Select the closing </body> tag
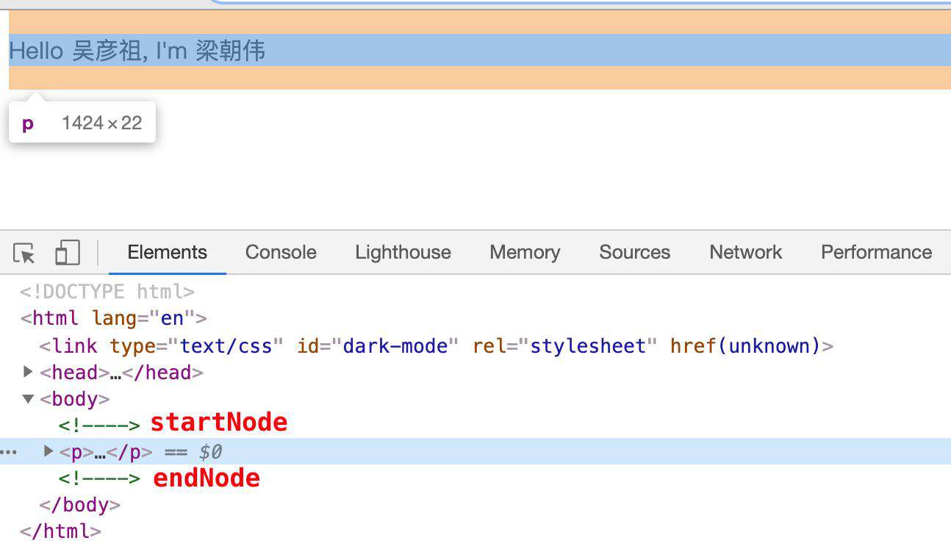 coord(79,505)
